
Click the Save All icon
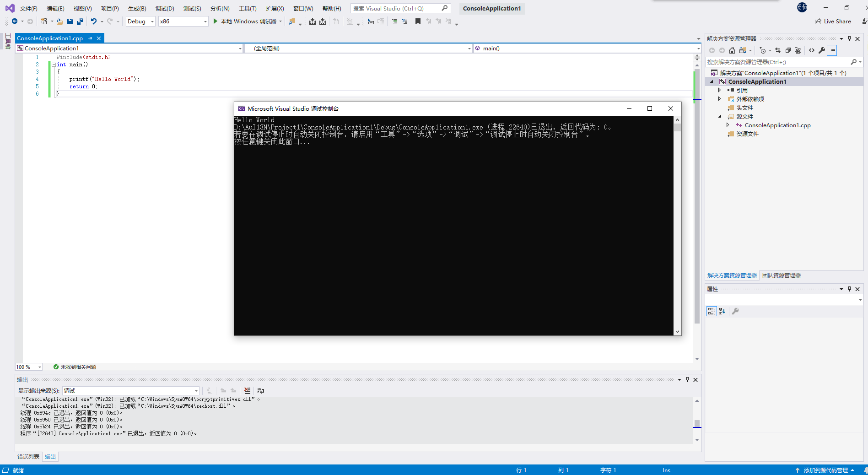click(80, 22)
